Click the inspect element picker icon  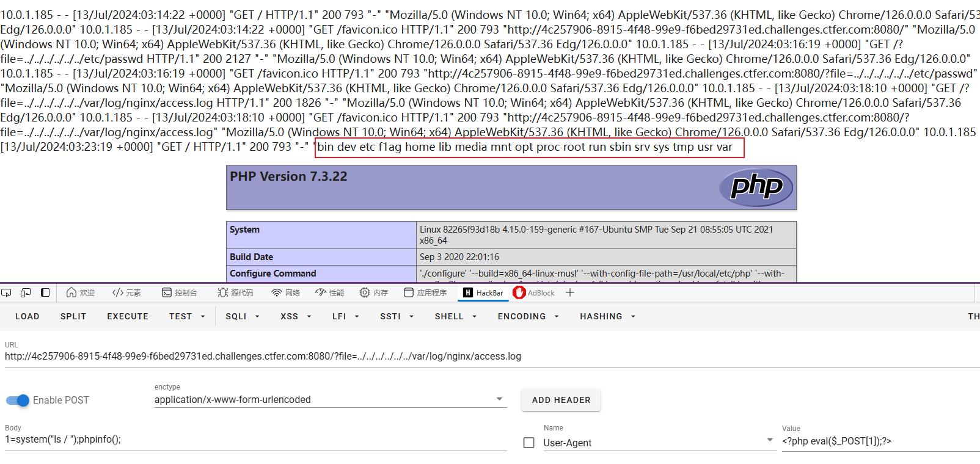click(6, 293)
